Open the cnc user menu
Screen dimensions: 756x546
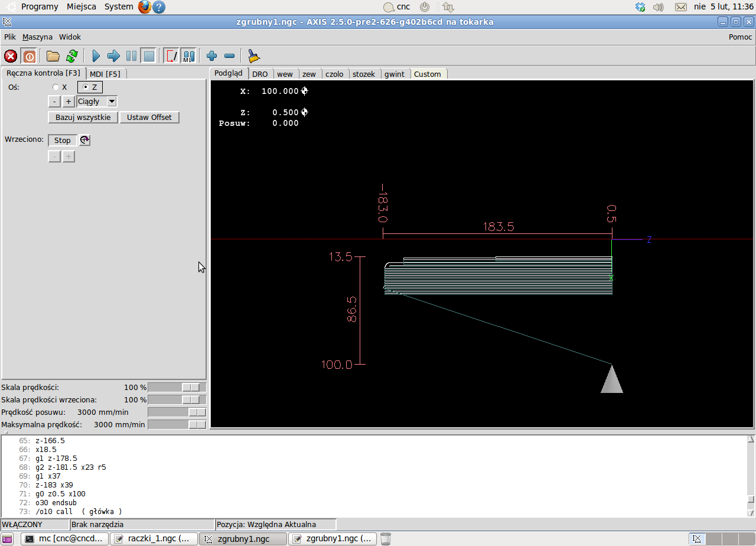397,7
